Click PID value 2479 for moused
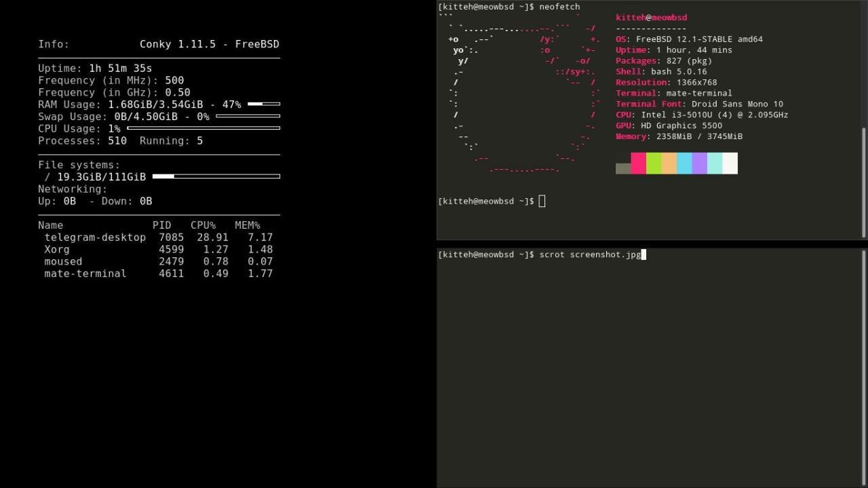Viewport: 868px width, 488px height. click(171, 262)
